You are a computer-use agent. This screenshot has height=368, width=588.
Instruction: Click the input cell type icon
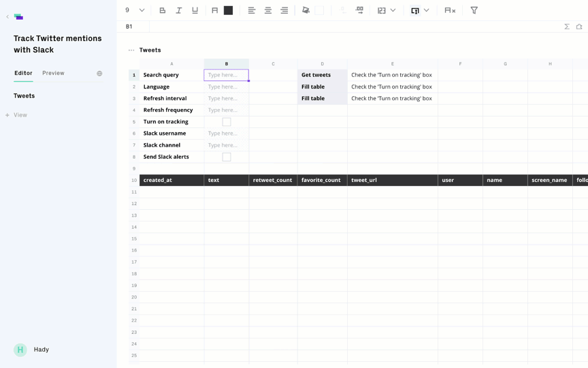414,10
